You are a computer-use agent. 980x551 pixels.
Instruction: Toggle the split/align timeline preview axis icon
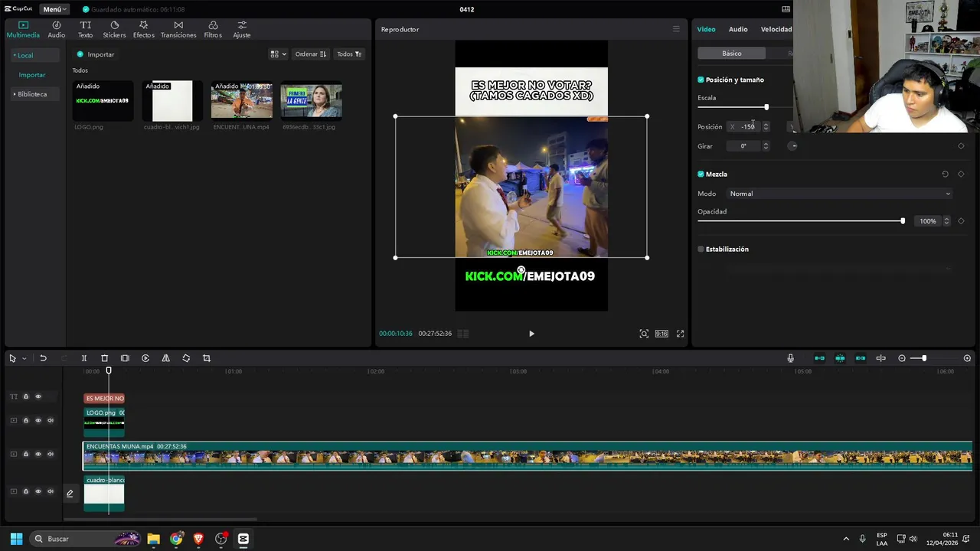pyautogui.click(x=880, y=358)
